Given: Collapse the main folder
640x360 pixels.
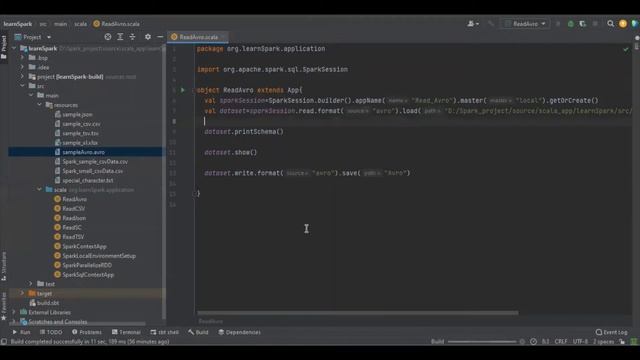Looking at the screenshot, I should [x=31, y=95].
